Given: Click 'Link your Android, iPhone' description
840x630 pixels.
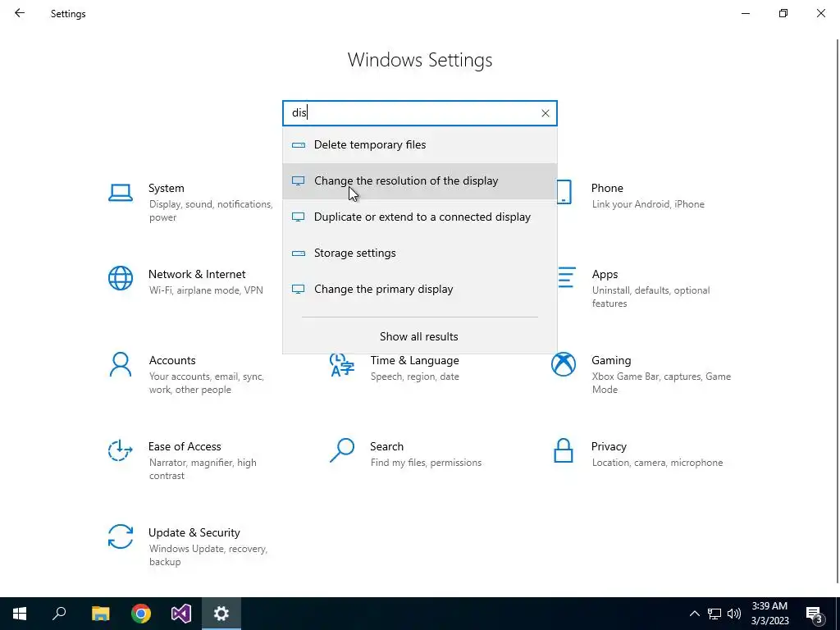Looking at the screenshot, I should [x=648, y=204].
